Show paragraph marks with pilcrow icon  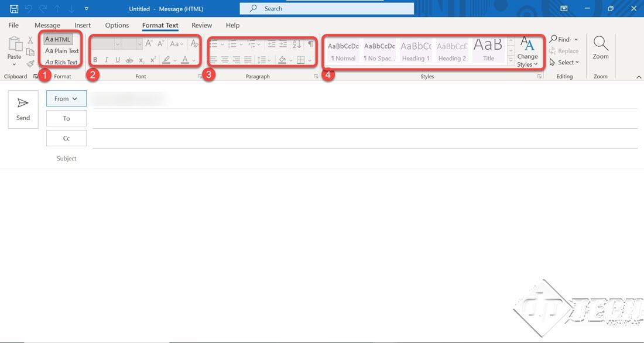[310, 44]
